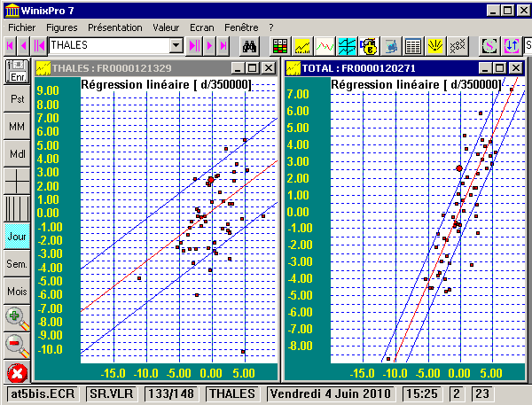532x405 pixels.
Task: Click the THALES chart window icon
Action: [43, 68]
